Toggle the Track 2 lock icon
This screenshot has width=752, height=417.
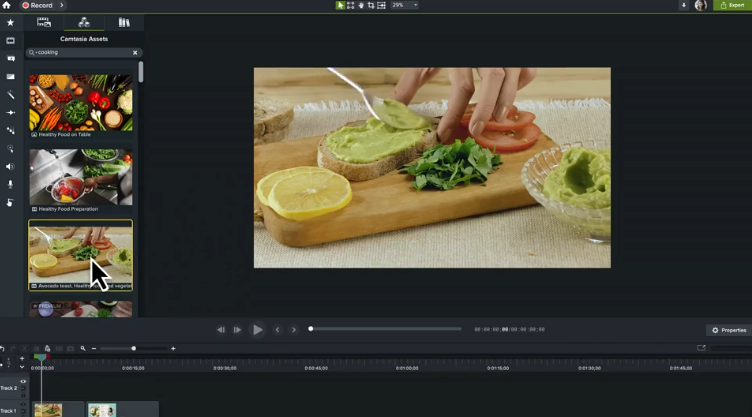[23, 393]
